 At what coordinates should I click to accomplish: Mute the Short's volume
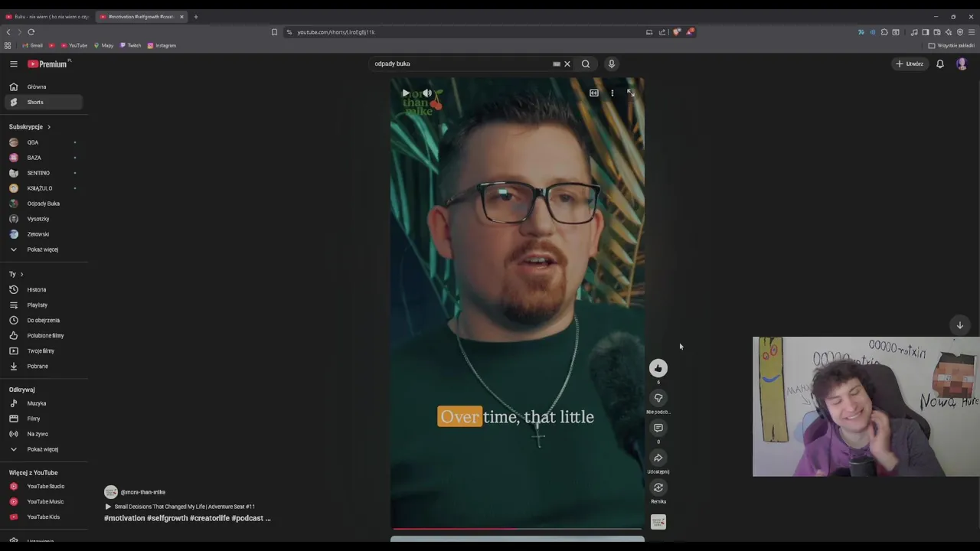427,93
